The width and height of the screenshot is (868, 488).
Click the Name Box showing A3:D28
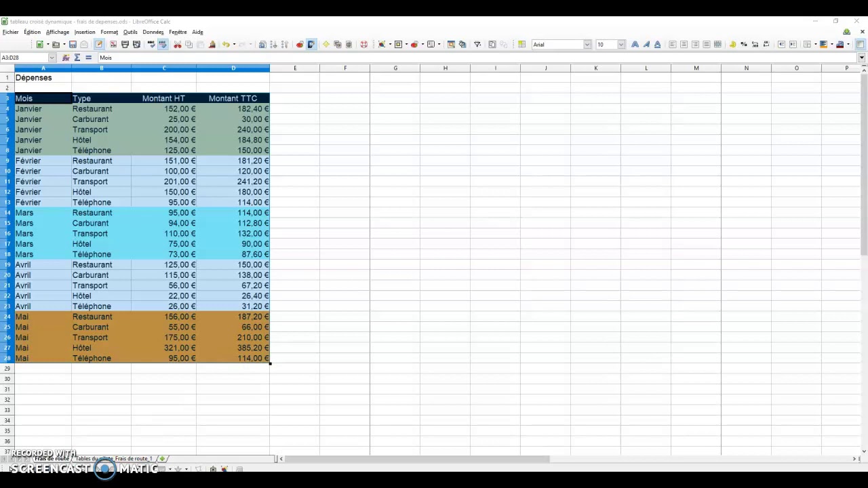pos(24,58)
